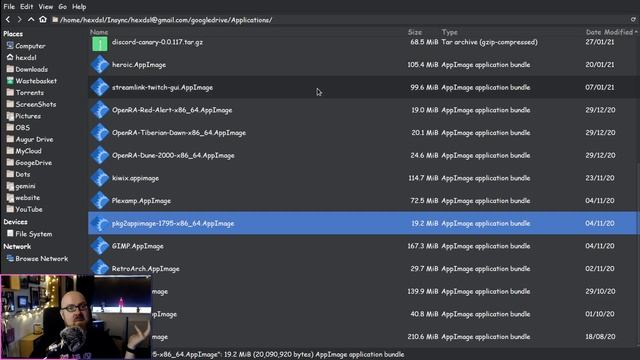Open the File menu
This screenshot has width=640, height=360.
(x=9, y=7)
